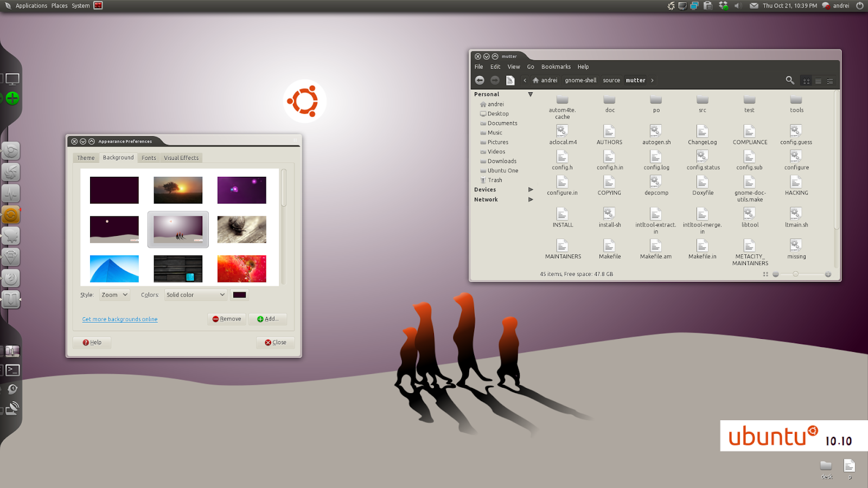Choose the blue abstract wallpaper thumbnail
The height and width of the screenshot is (488, 868).
[x=114, y=269]
